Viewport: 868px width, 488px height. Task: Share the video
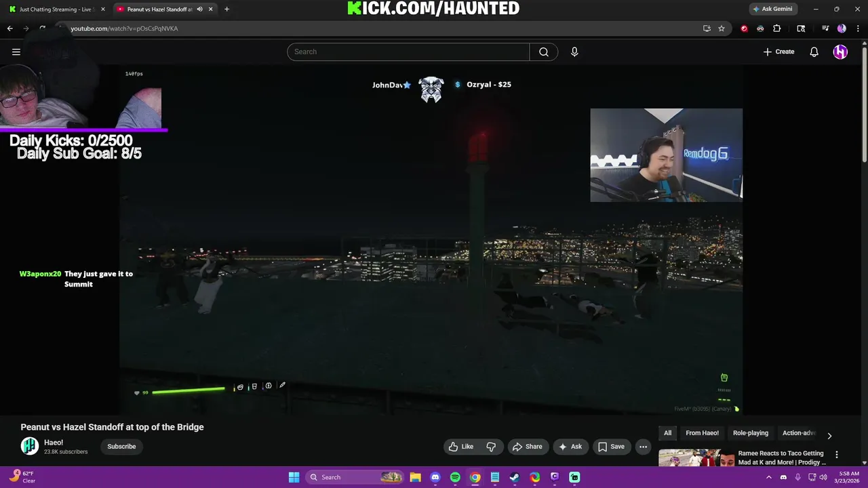(x=527, y=447)
